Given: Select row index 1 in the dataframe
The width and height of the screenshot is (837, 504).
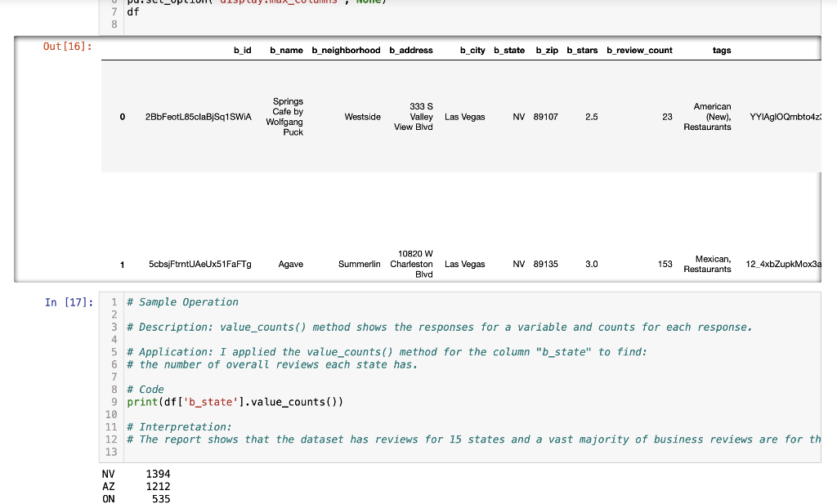Looking at the screenshot, I should click(121, 264).
